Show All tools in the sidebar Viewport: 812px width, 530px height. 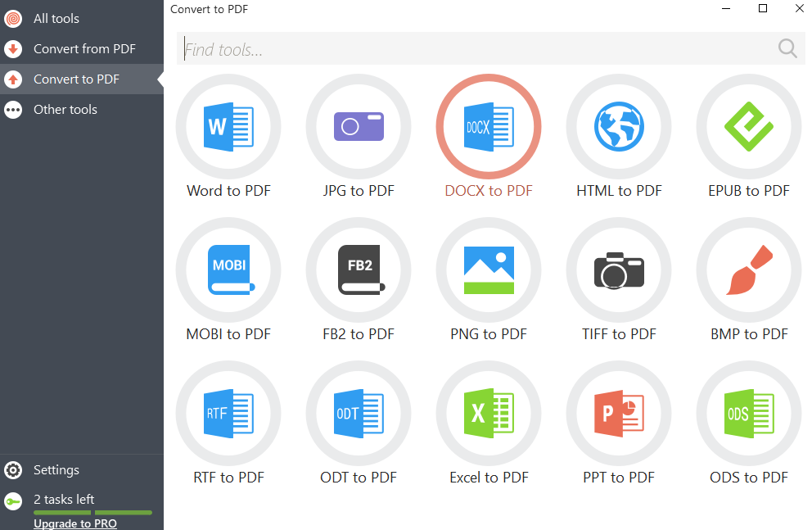(x=82, y=19)
